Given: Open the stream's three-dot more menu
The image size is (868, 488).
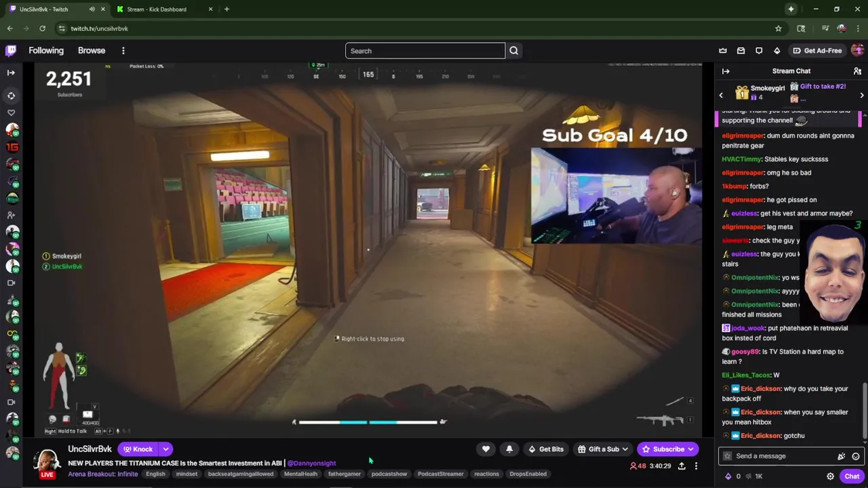Looking at the screenshot, I should pyautogui.click(x=696, y=466).
